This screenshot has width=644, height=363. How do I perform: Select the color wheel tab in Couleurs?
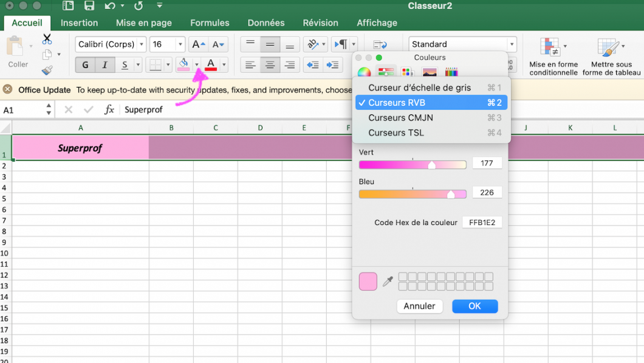click(364, 72)
